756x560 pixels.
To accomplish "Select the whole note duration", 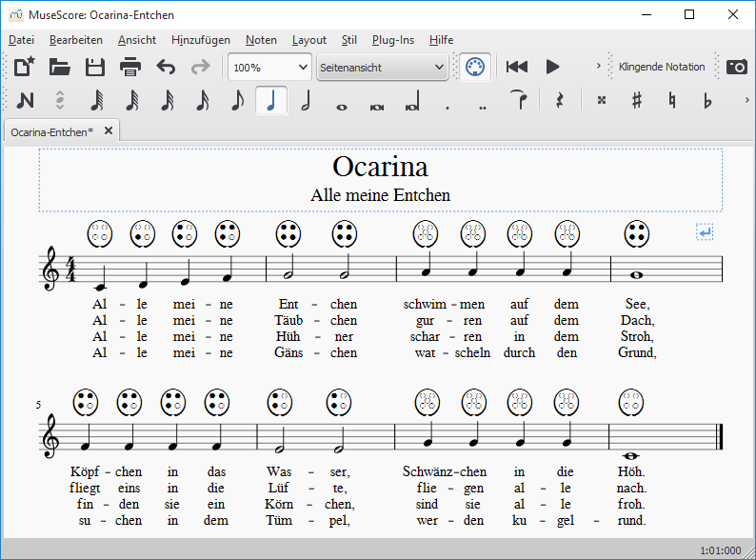I will 342,107.
